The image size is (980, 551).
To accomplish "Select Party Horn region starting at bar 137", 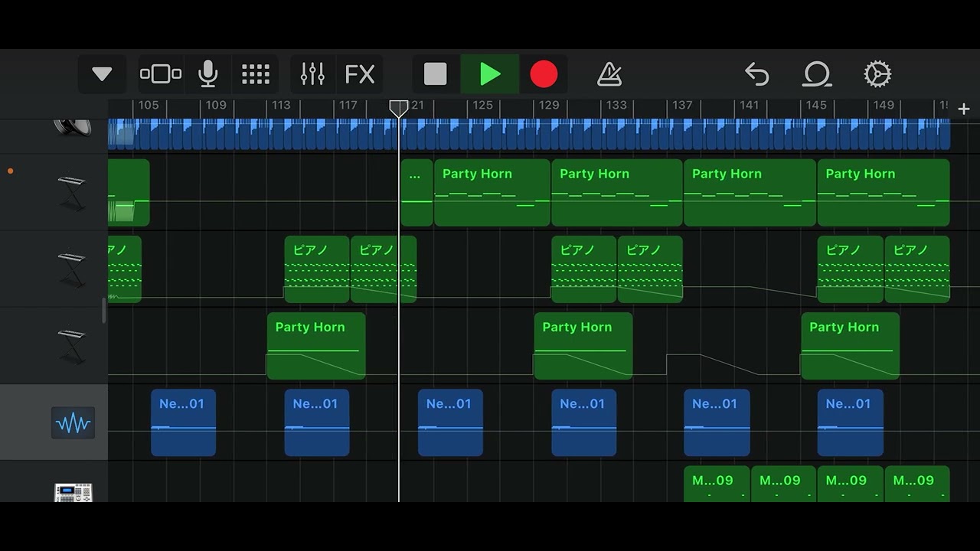I will point(750,193).
